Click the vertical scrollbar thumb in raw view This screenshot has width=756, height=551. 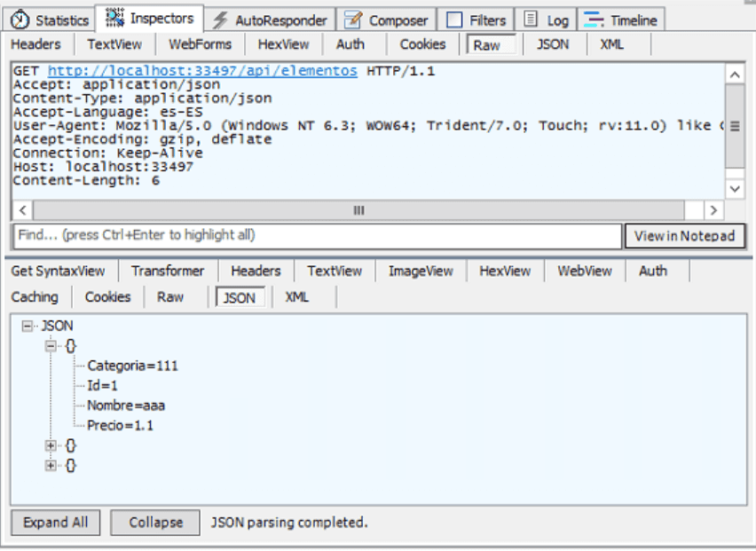[x=735, y=126]
